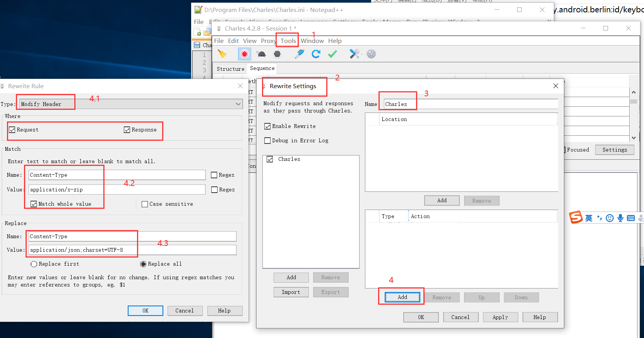Toggle Match whole value checkbox
The width and height of the screenshot is (644, 338).
coord(34,204)
